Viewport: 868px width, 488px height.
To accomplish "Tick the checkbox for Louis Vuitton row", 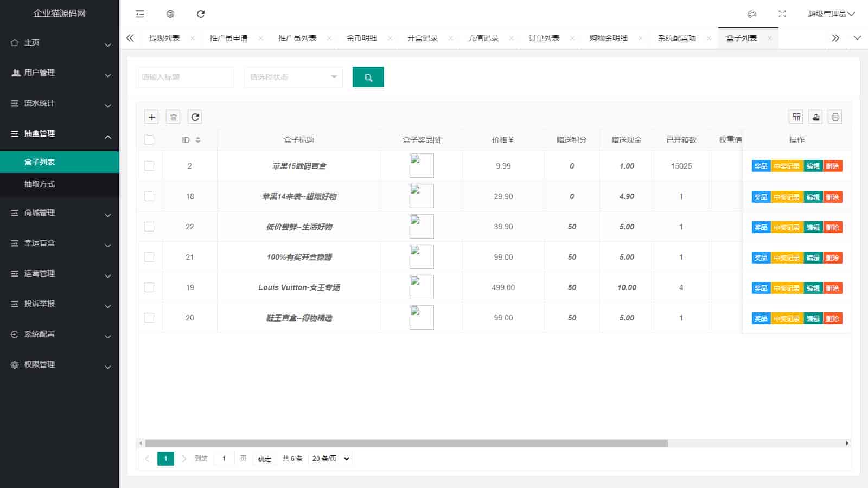I will coord(149,287).
